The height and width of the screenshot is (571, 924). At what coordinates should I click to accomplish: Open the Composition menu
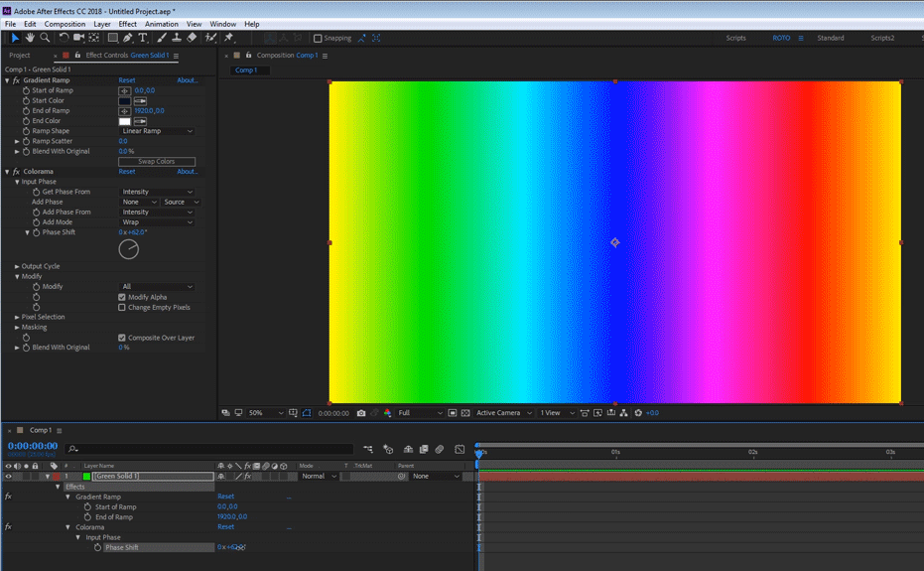click(65, 24)
